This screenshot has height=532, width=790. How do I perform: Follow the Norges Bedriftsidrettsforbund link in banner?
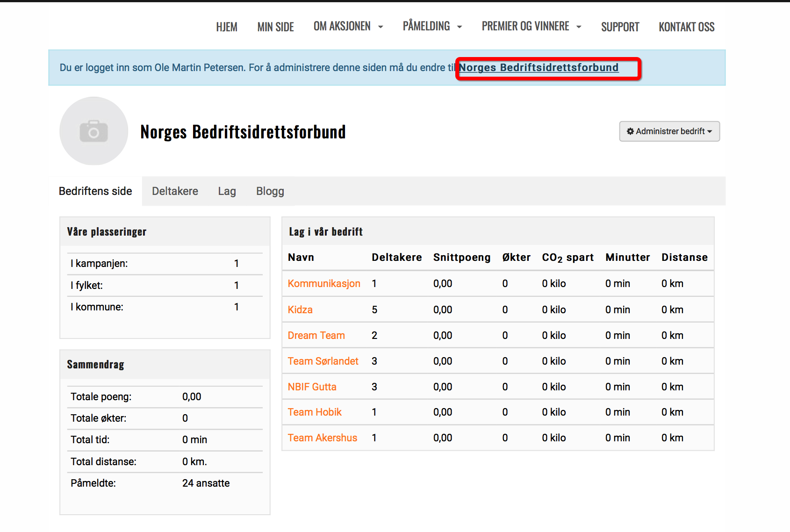[x=539, y=68]
